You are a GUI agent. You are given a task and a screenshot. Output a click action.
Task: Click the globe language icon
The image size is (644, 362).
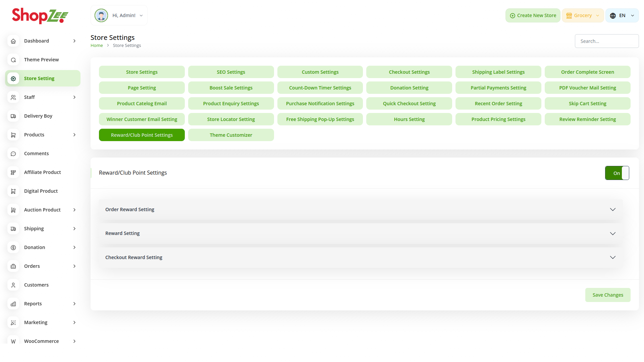tap(613, 16)
